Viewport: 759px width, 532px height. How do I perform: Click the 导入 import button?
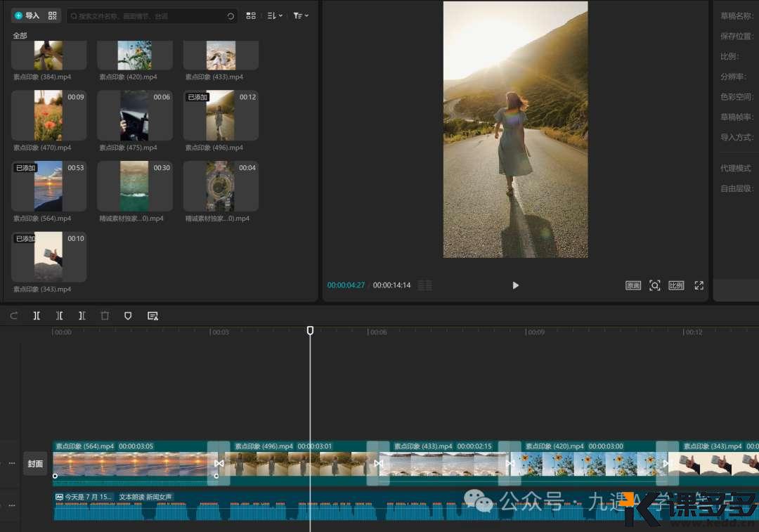click(x=27, y=15)
